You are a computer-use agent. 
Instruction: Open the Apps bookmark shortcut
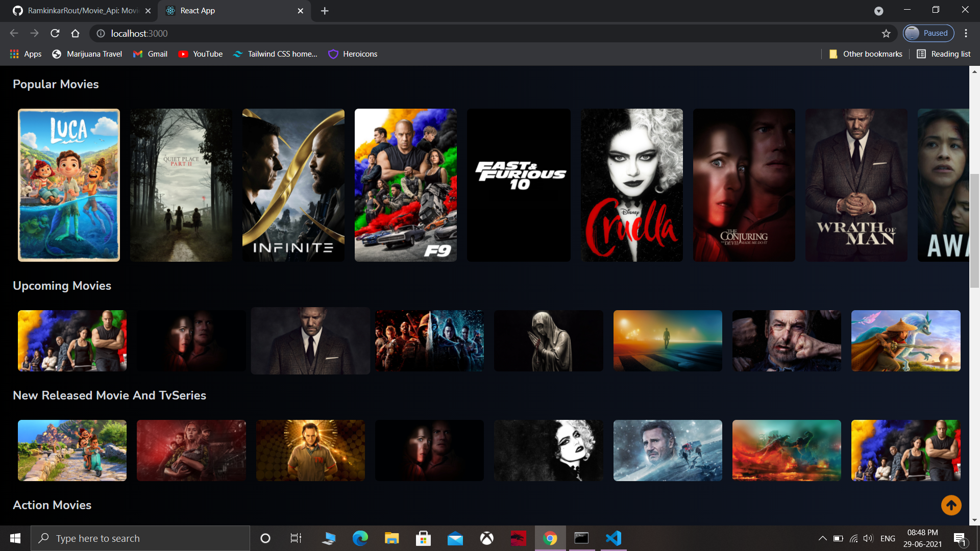coord(26,54)
